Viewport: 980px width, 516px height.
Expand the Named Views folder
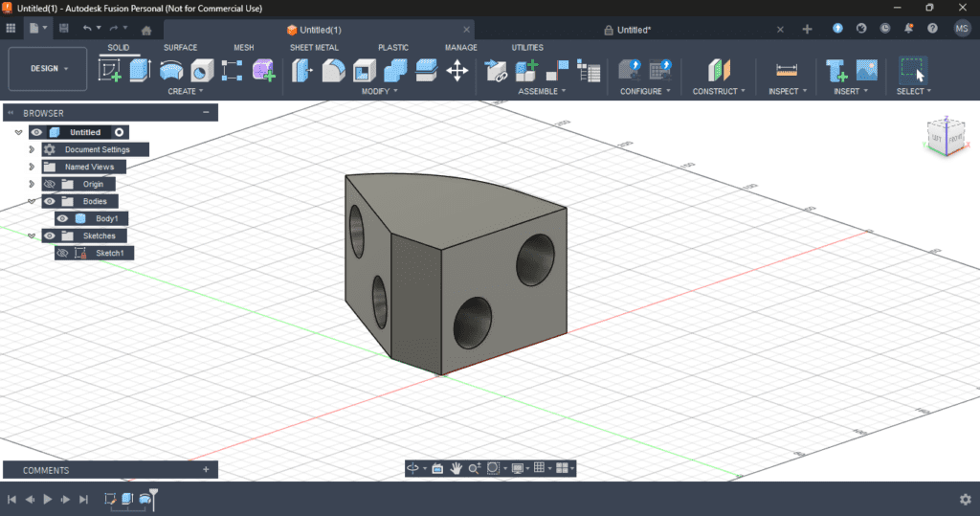[32, 167]
